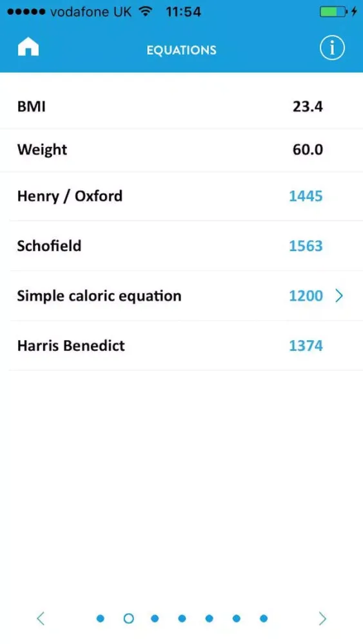
Task: Select the 1200 calorie value
Action: click(x=306, y=296)
